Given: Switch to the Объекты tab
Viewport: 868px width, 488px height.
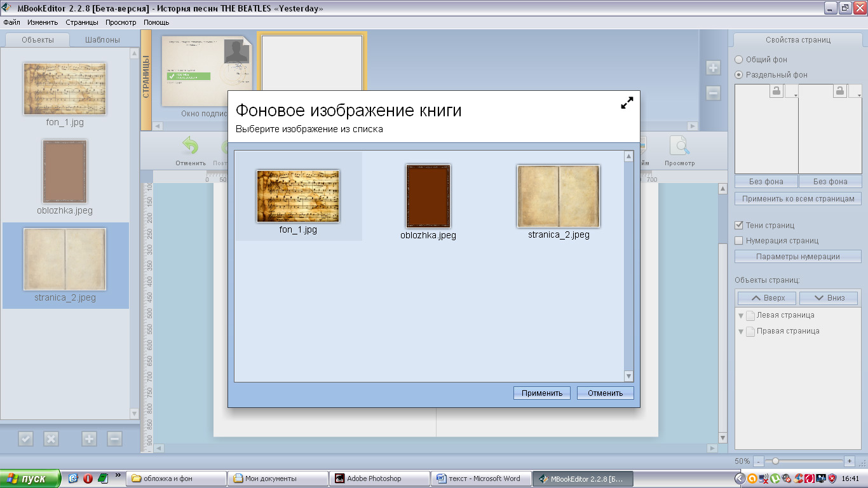Looking at the screenshot, I should [x=37, y=39].
